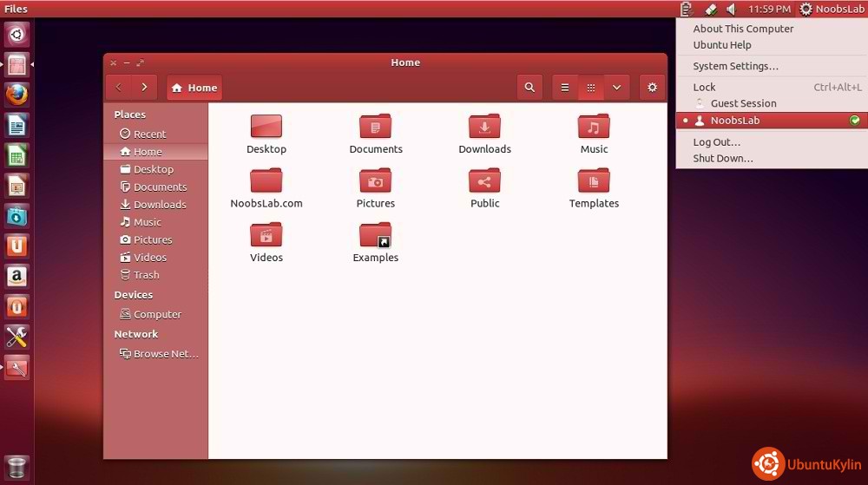
Task: Launch Firefox from the Unity launcher
Action: [16, 94]
